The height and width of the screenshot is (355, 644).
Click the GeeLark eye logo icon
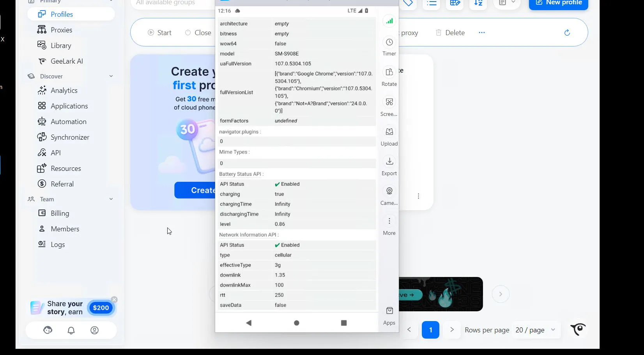pyautogui.click(x=578, y=329)
